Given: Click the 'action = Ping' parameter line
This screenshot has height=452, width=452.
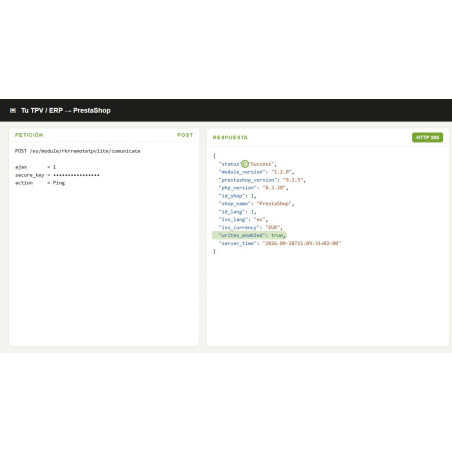Looking at the screenshot, I should tap(40, 183).
